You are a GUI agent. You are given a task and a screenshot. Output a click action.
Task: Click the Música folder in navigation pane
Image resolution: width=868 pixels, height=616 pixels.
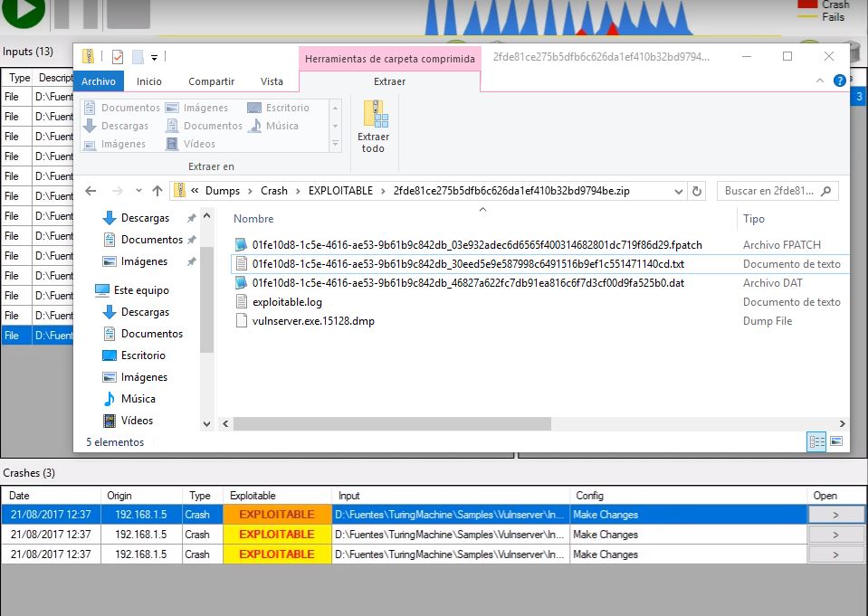pyautogui.click(x=138, y=399)
